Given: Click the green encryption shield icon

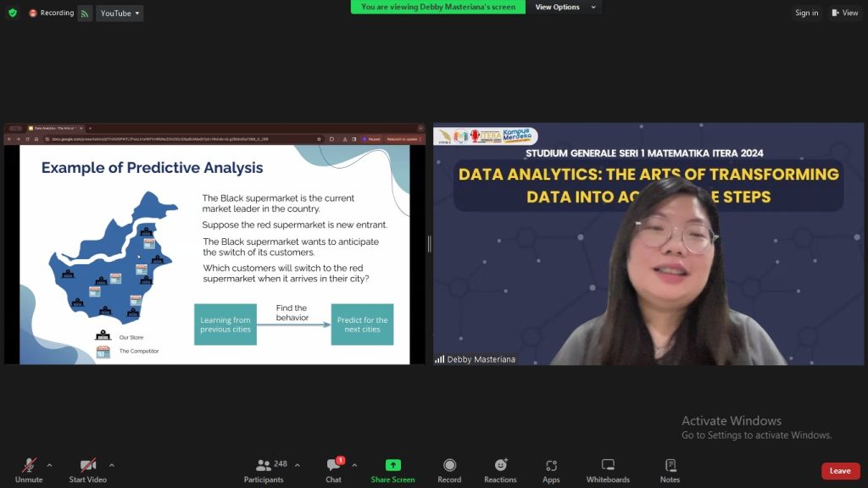Looking at the screenshot, I should (x=13, y=13).
